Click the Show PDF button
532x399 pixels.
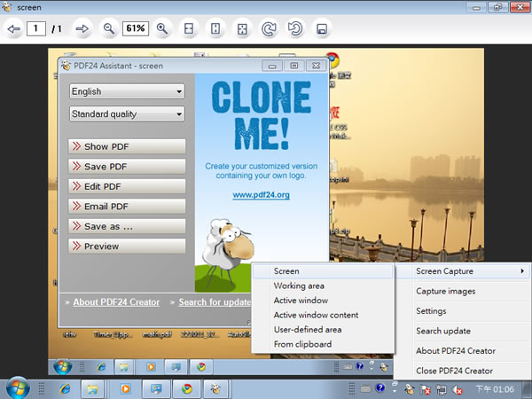coord(127,146)
